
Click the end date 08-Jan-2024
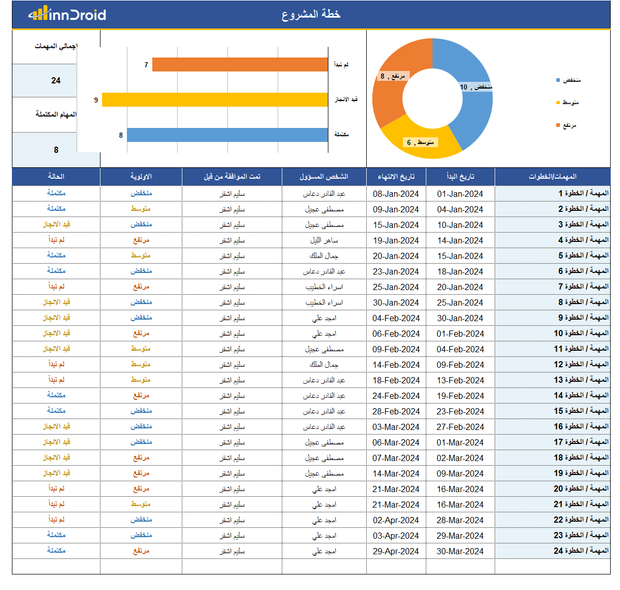click(396, 194)
